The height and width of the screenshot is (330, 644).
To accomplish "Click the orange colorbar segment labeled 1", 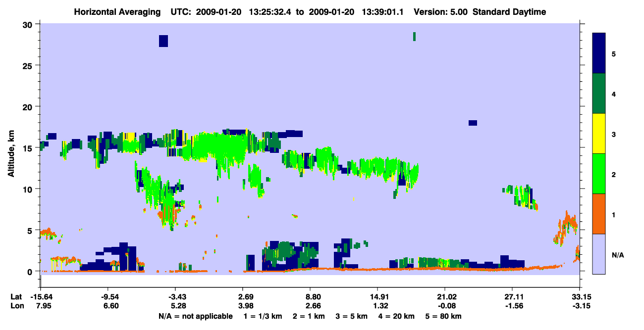I will [x=599, y=214].
